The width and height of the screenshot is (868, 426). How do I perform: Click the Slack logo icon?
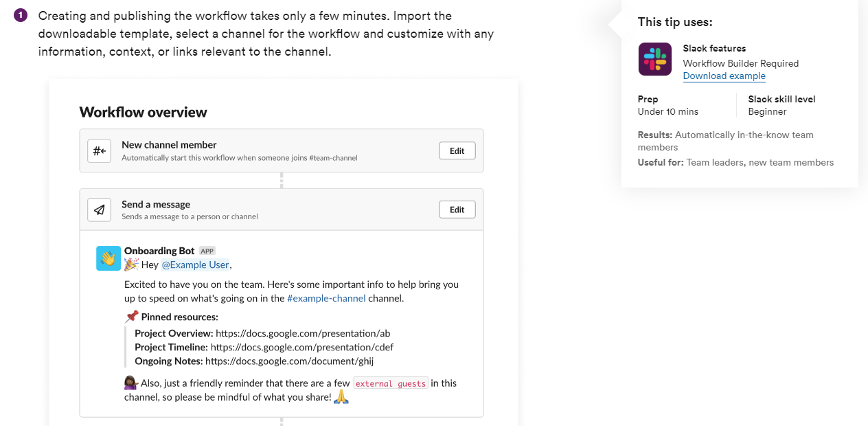click(654, 59)
